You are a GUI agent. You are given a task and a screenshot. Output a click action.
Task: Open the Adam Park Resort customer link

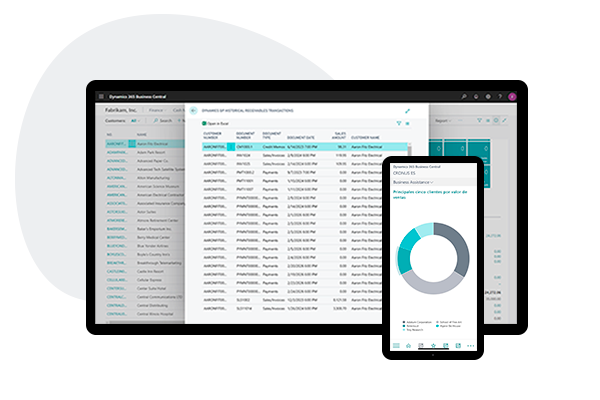coord(116,152)
